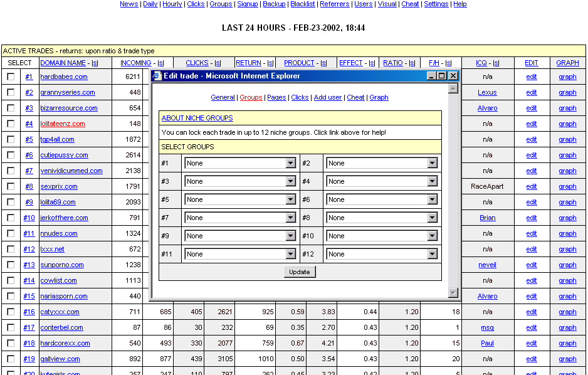
Task: Check the box for nnudes.com
Action: [11, 233]
